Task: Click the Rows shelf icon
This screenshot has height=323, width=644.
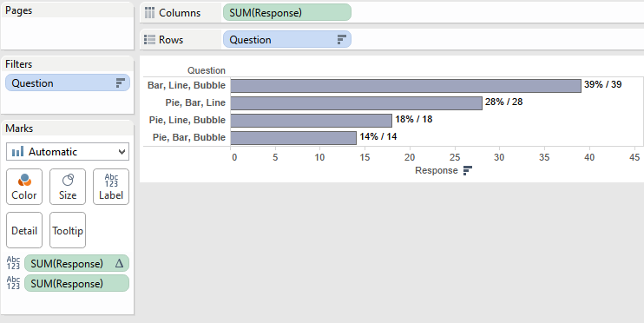Action: (x=149, y=39)
